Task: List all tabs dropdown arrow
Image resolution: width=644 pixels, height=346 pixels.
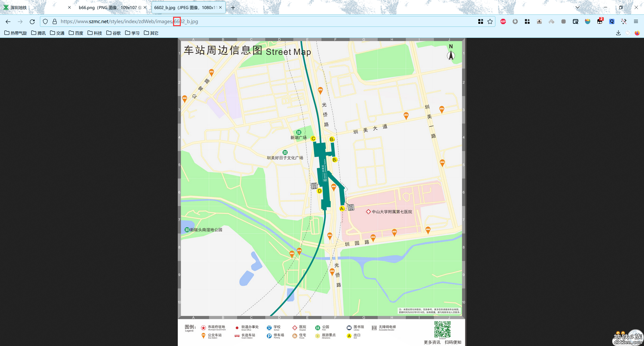Action: coord(578,7)
